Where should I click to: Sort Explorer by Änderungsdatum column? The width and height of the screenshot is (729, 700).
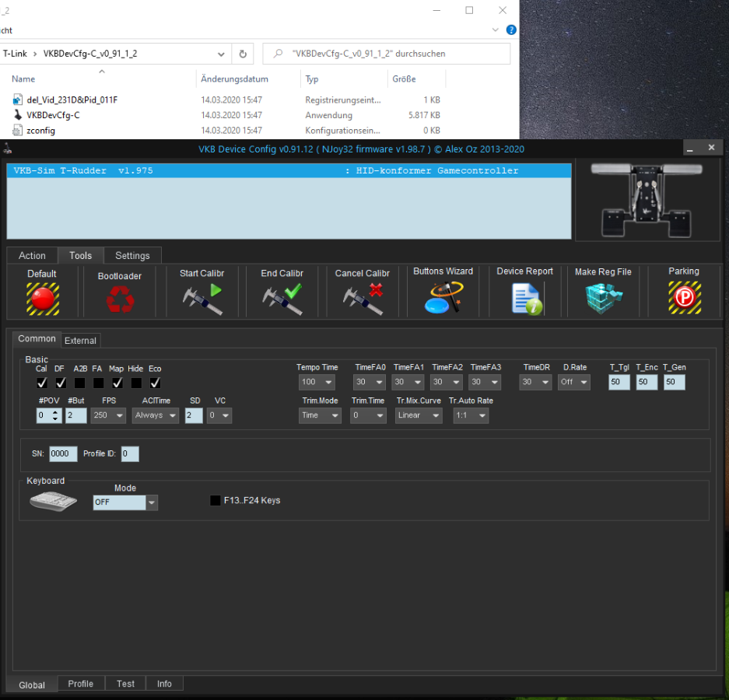234,79
